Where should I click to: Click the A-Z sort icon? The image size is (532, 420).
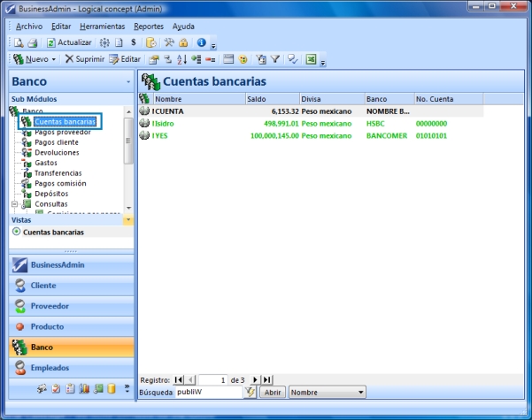click(x=182, y=59)
